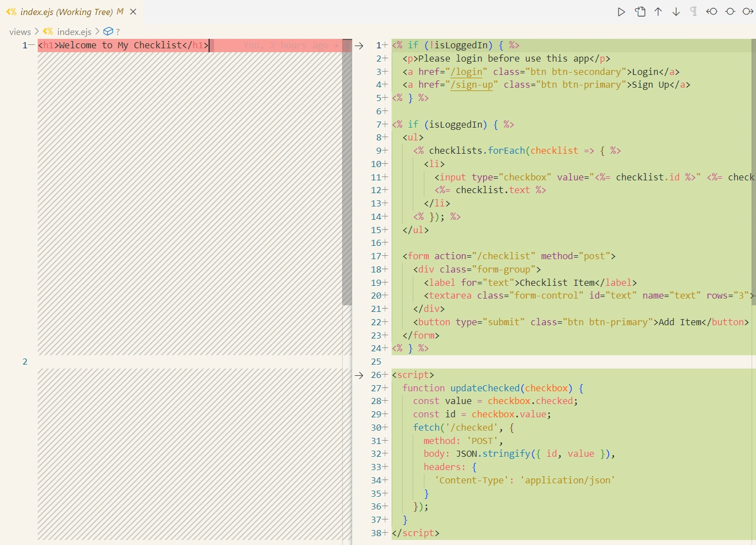Click the 'Add Item' button code line
The height and width of the screenshot is (545, 756).
580,322
